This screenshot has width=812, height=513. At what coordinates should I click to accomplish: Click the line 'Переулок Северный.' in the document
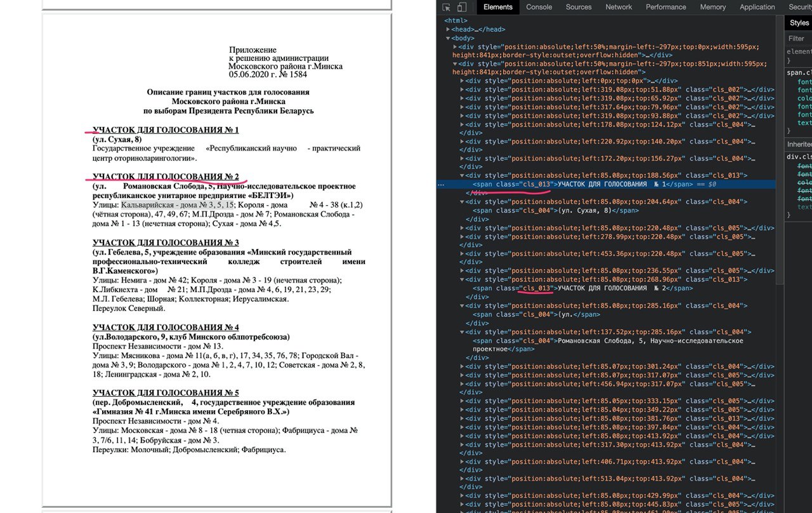129,309
